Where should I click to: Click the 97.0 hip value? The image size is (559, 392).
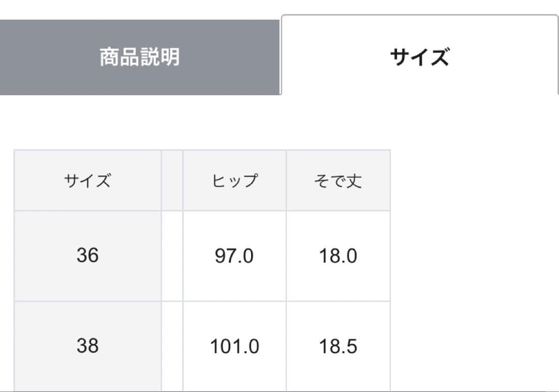(x=234, y=256)
